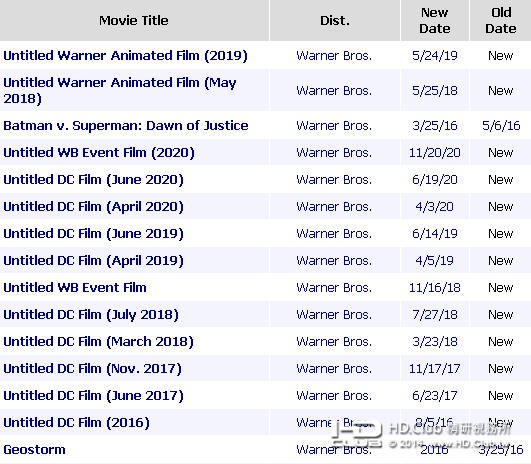This screenshot has height=464, width=531.
Task: Open Untitled DC Film (April 2019)
Action: [93, 261]
